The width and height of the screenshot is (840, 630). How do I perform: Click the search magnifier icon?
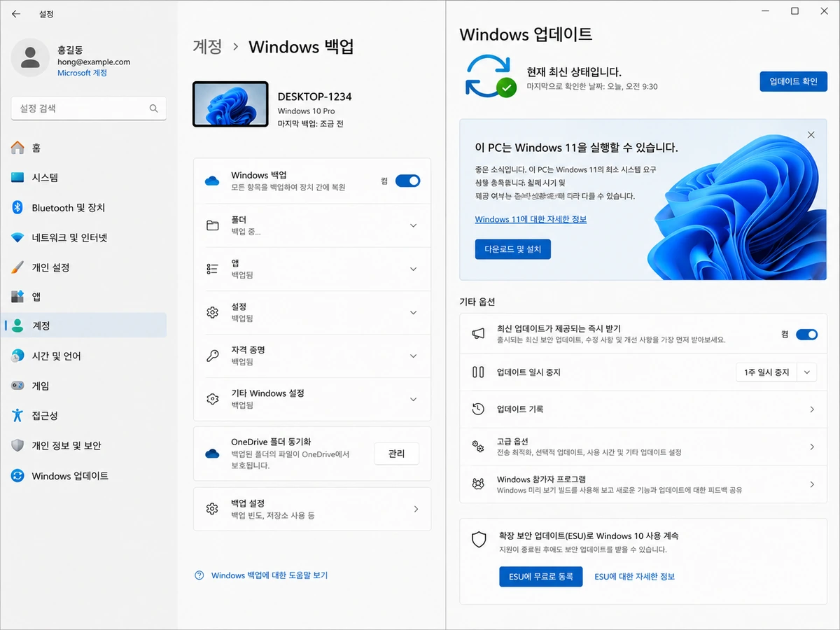[x=154, y=108]
